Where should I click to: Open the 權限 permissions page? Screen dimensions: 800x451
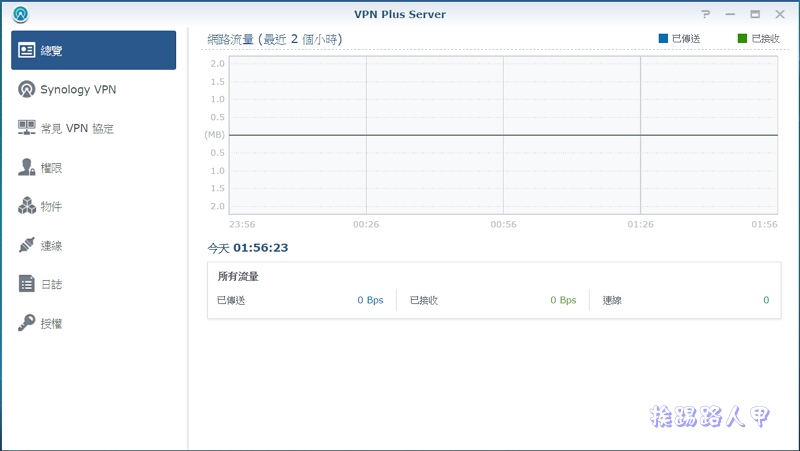[x=93, y=167]
